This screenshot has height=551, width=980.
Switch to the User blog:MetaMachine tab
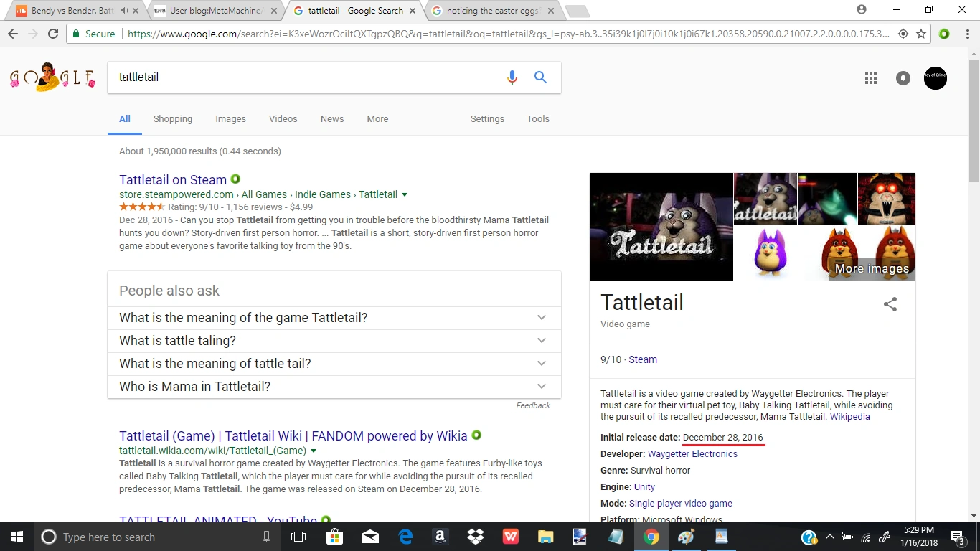[217, 11]
